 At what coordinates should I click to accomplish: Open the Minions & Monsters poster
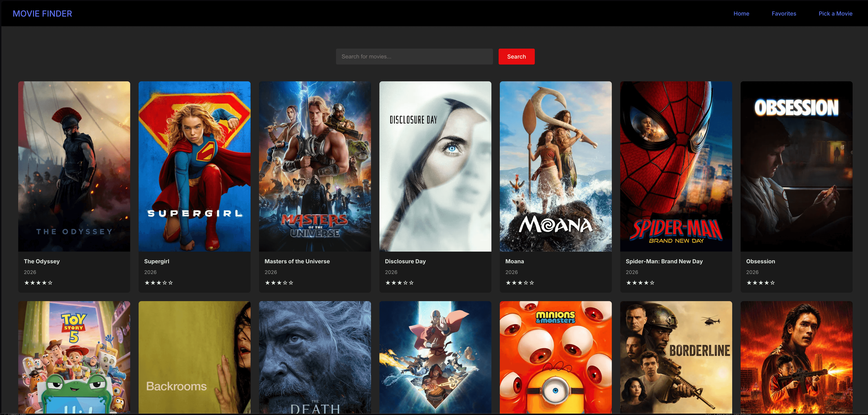tap(556, 357)
